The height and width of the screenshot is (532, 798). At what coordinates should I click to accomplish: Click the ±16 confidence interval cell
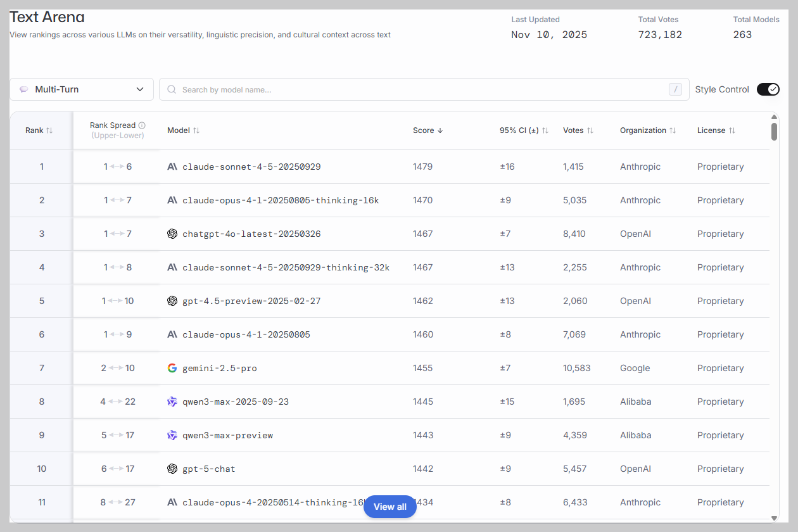click(x=507, y=167)
